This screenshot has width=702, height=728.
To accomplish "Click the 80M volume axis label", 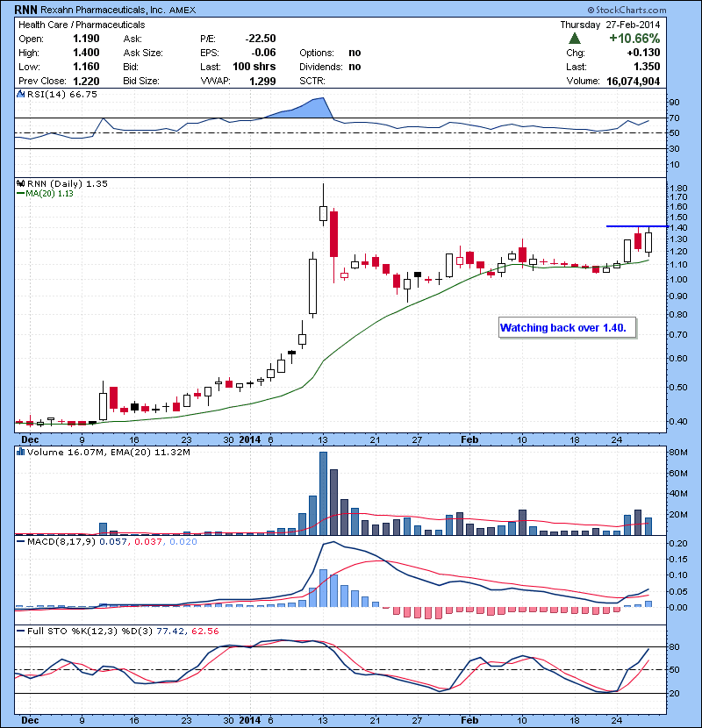I will click(677, 453).
